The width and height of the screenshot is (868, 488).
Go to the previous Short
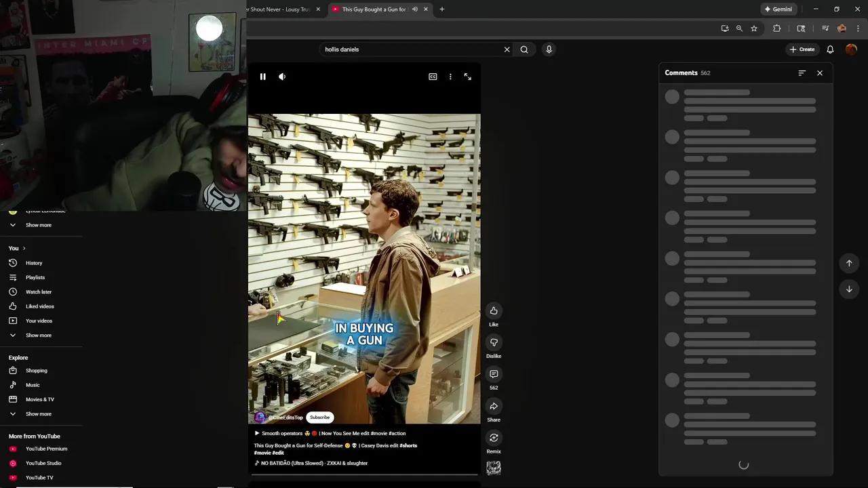pyautogui.click(x=849, y=263)
